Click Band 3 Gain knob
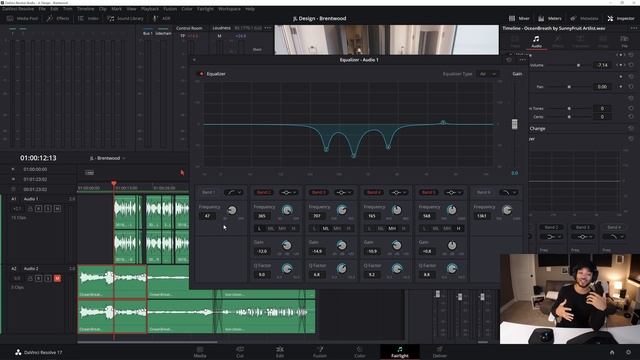The width and height of the screenshot is (640, 360). tap(342, 245)
